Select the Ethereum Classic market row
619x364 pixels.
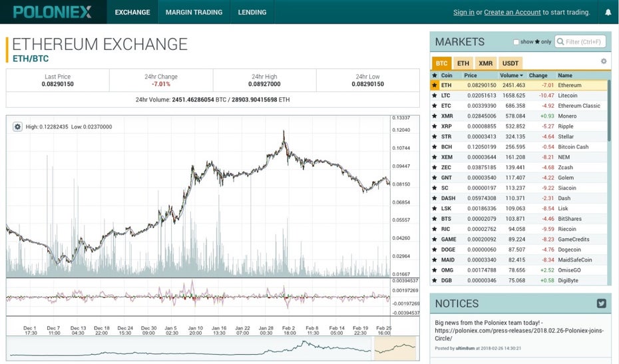tap(518, 106)
